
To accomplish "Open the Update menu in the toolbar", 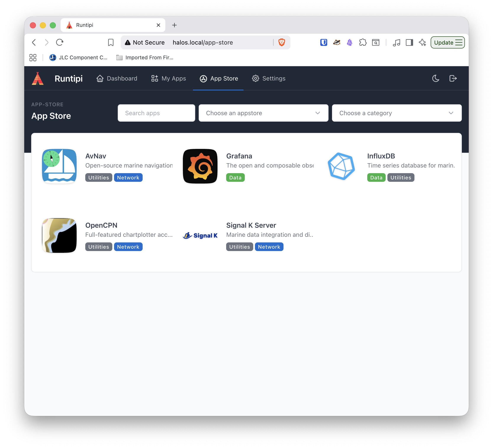I will point(448,42).
